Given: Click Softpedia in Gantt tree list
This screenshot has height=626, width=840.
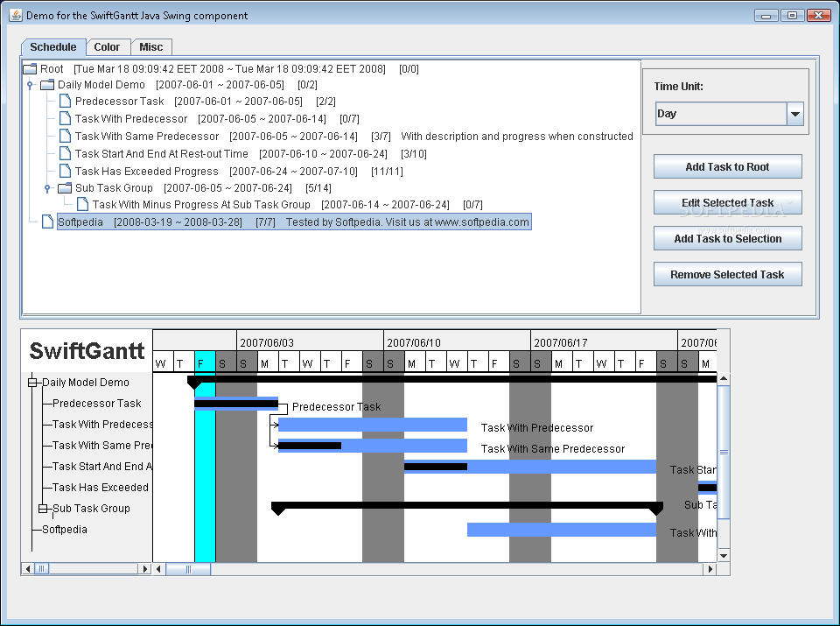Looking at the screenshot, I should click(x=65, y=529).
